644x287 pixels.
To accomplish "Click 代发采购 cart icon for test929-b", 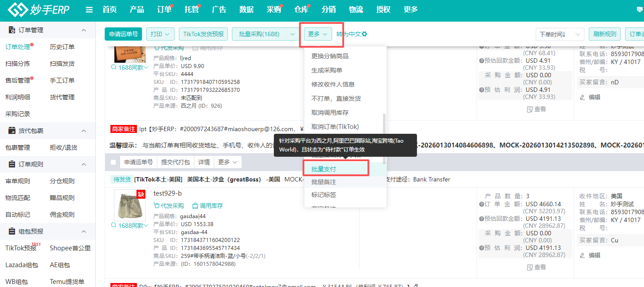I will pyautogui.click(x=157, y=206).
